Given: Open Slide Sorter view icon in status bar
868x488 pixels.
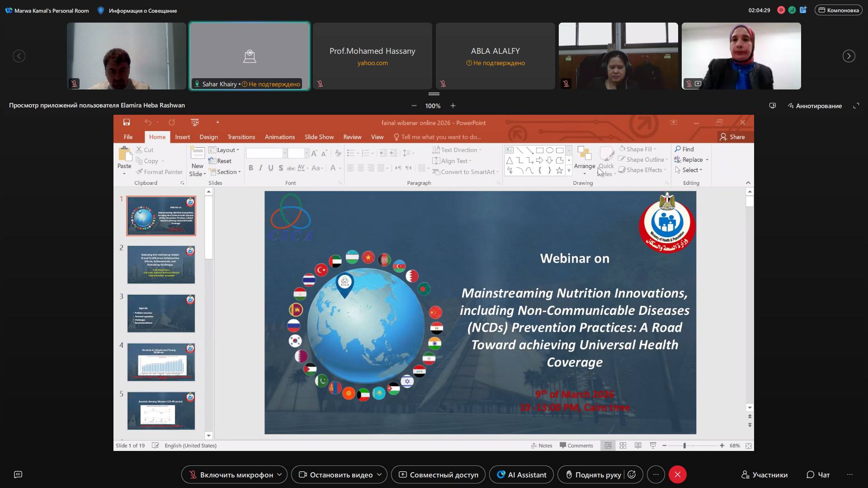Looking at the screenshot, I should tap(623, 446).
